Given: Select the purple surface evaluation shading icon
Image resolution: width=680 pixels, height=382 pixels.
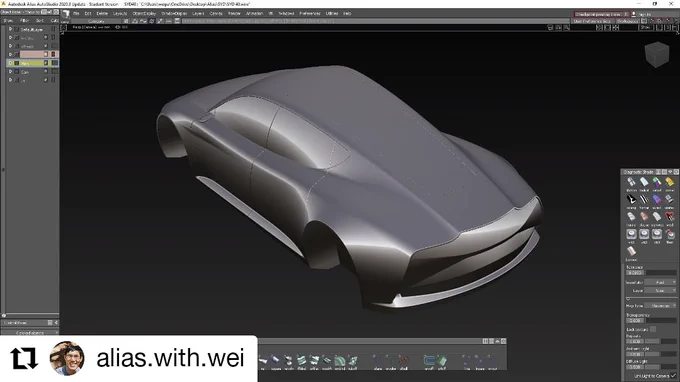Looking at the screenshot, I should coord(657,199).
